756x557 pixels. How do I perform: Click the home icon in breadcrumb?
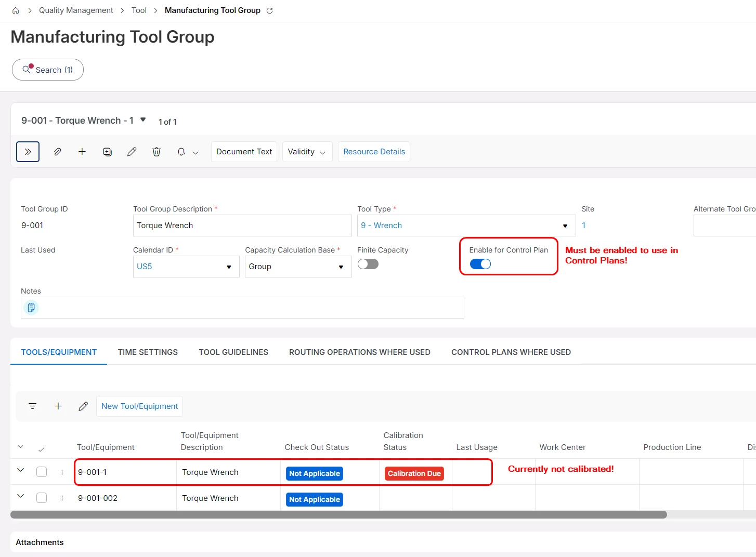point(16,10)
